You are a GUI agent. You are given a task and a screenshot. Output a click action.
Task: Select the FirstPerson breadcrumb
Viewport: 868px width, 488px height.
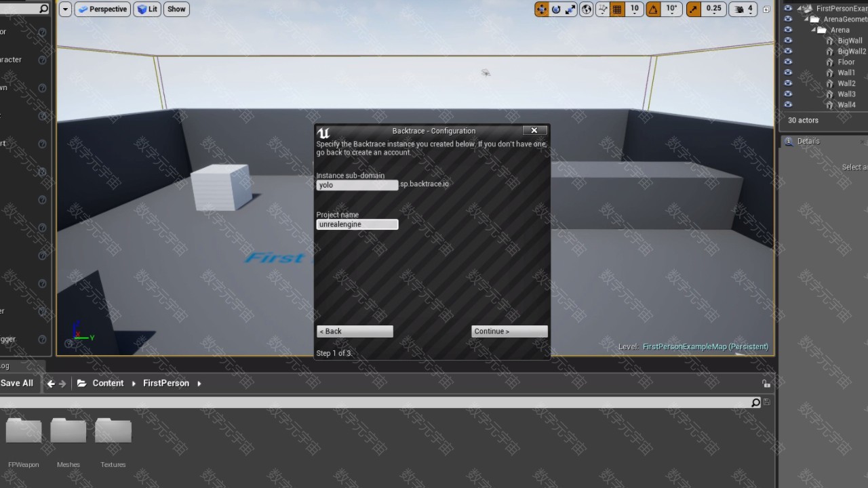[x=166, y=383]
